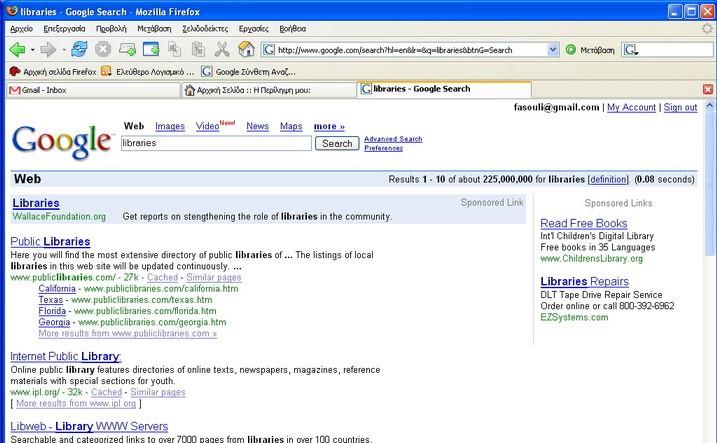The width and height of the screenshot is (717, 443).
Task: Open the Επεξεργασία menu
Action: click(64, 28)
